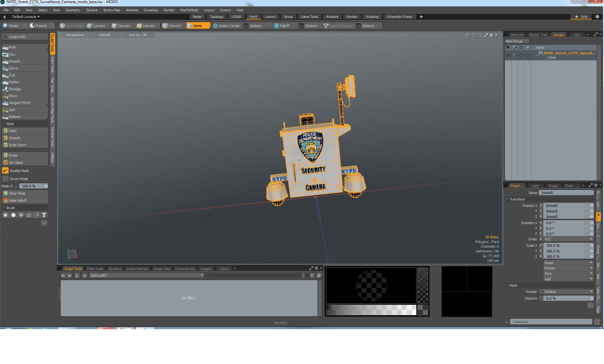604x364 pixels.
Task: Click the Items selection mode button
Action: point(198,26)
